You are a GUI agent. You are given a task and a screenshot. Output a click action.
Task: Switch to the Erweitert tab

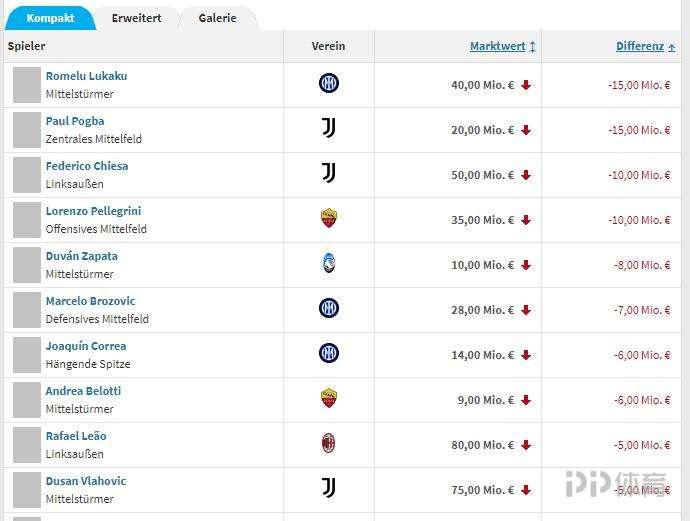(x=136, y=18)
